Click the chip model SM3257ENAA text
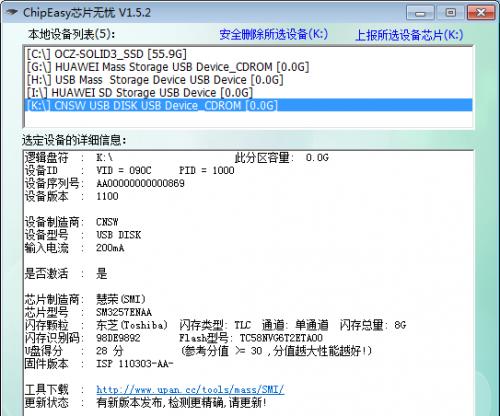 click(124, 312)
